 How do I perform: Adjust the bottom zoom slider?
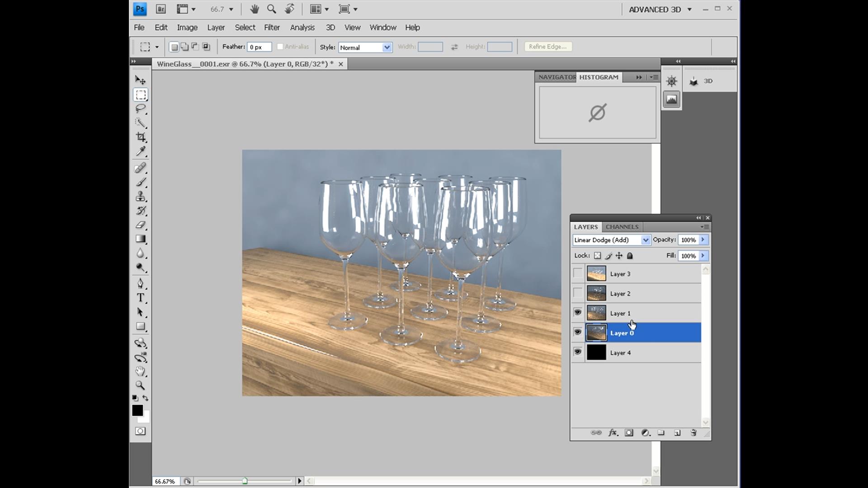click(245, 481)
